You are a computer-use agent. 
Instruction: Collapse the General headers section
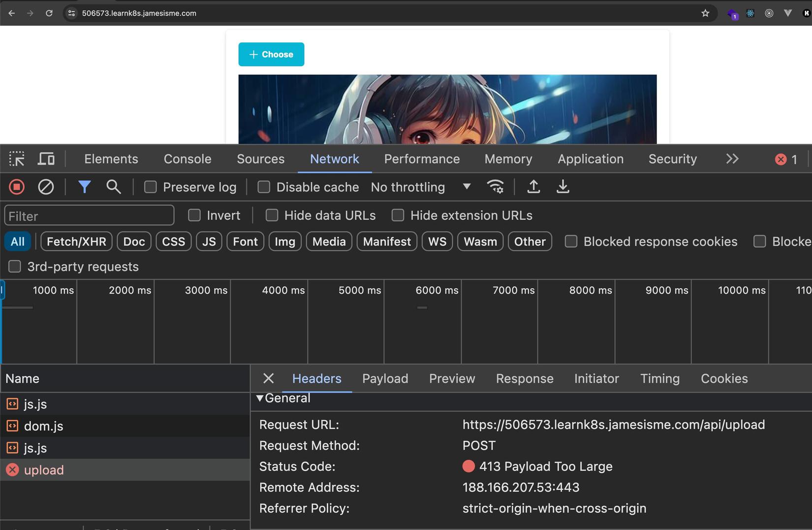260,398
